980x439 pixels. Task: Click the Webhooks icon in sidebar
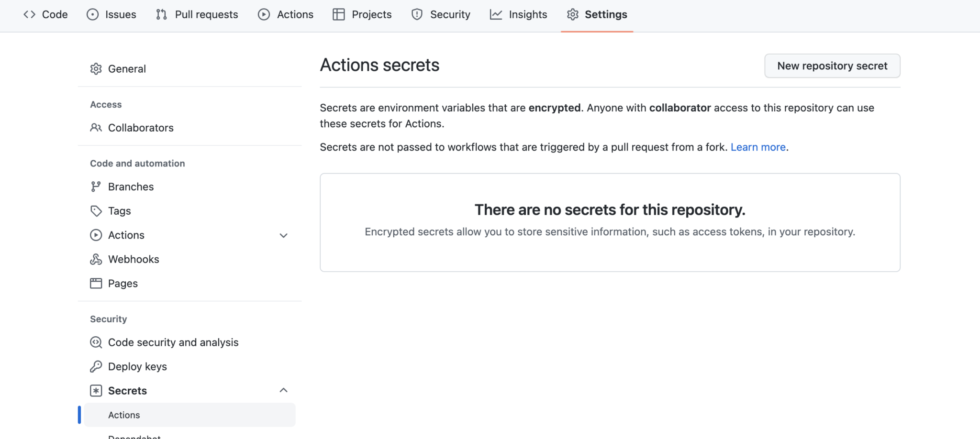click(x=96, y=259)
